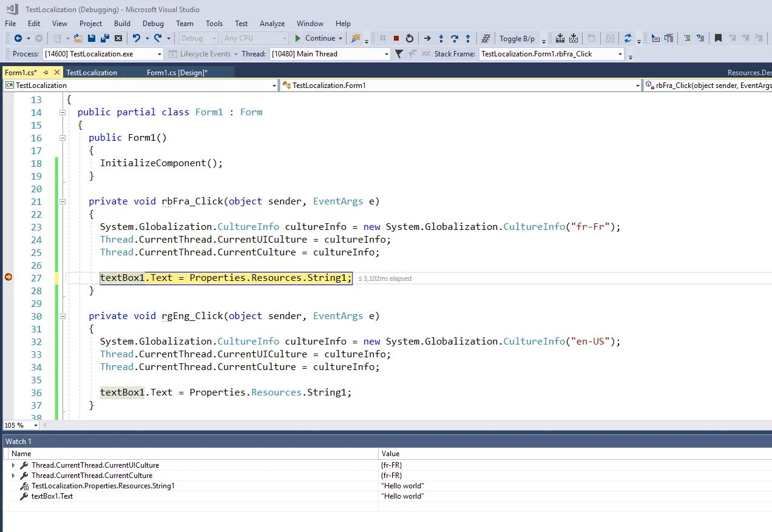Screen dimensions: 772x532
Task: Open the Window menu
Action: pos(310,23)
